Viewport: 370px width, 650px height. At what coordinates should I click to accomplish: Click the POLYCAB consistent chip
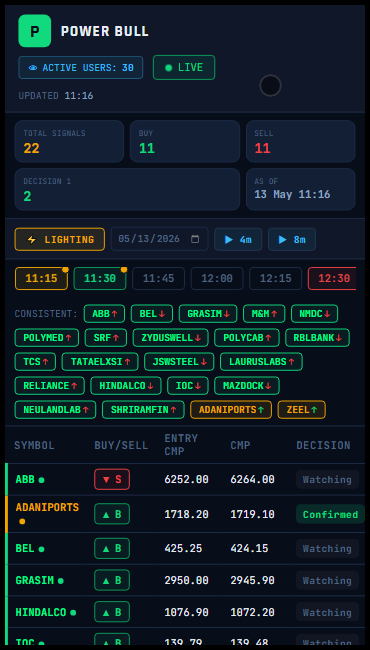point(247,338)
